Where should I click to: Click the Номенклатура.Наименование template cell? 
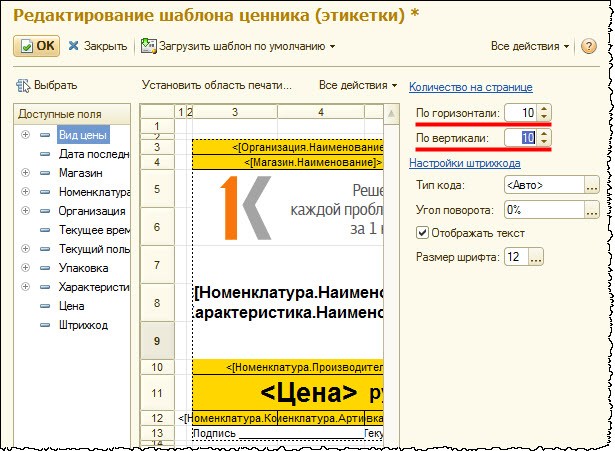[288, 303]
